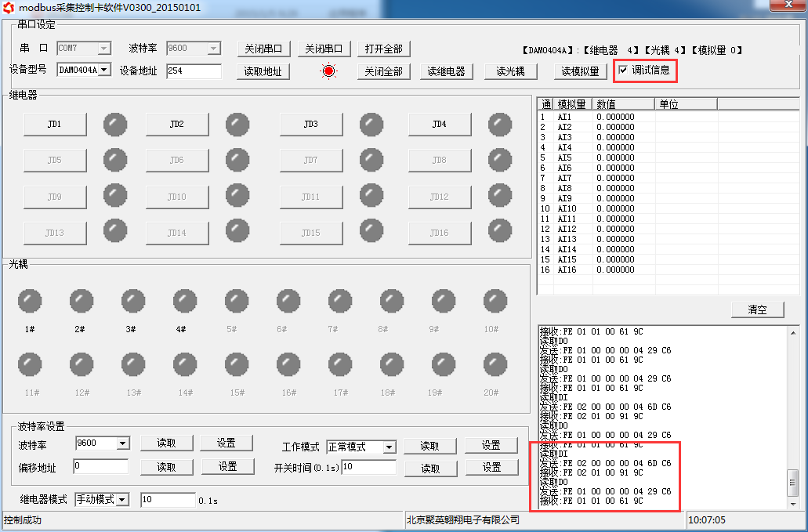Click the 1# optocoupler indicator
Image resolution: width=808 pixels, height=532 pixels.
[30, 301]
